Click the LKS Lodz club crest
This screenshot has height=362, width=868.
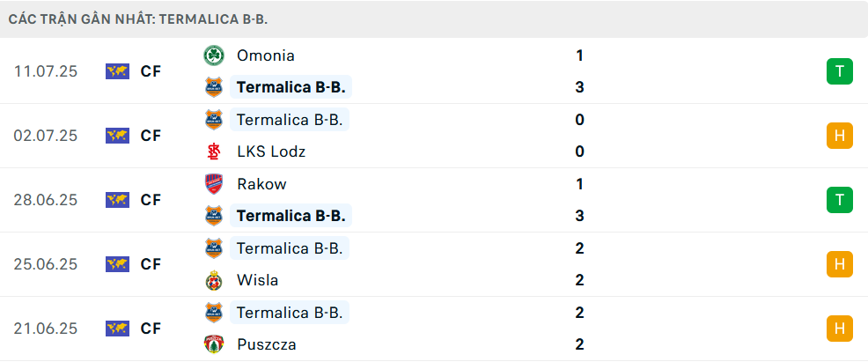214,151
